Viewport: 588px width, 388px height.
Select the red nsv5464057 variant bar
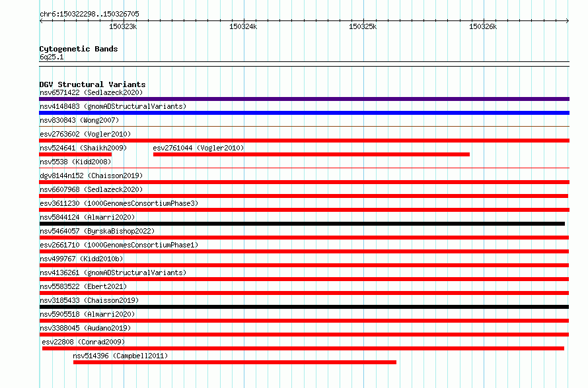click(304, 238)
